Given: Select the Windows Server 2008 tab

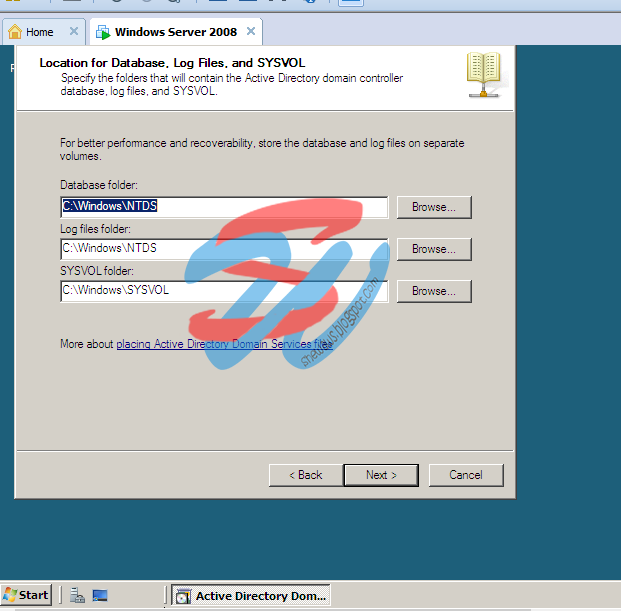Looking at the screenshot, I should pos(175,32).
